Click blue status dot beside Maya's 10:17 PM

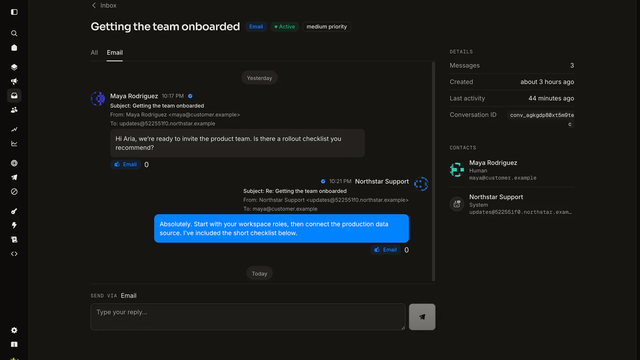coord(190,96)
